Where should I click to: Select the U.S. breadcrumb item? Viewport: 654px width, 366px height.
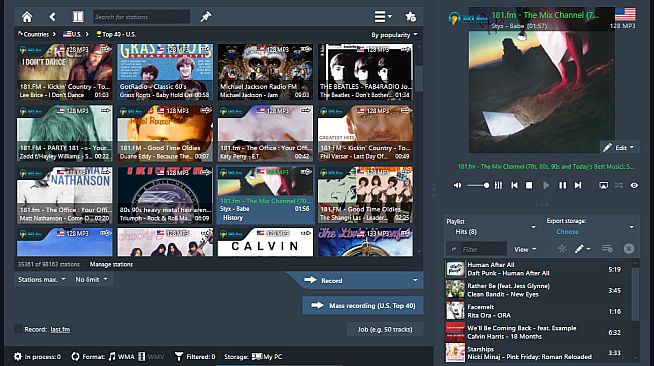click(x=72, y=34)
